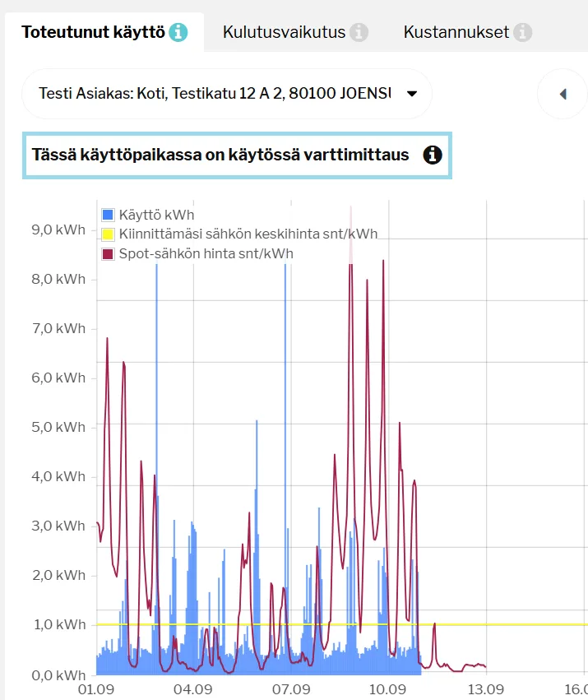588x700 pixels.
Task: Select Käyttö kWh legend label
Action: tap(156, 215)
